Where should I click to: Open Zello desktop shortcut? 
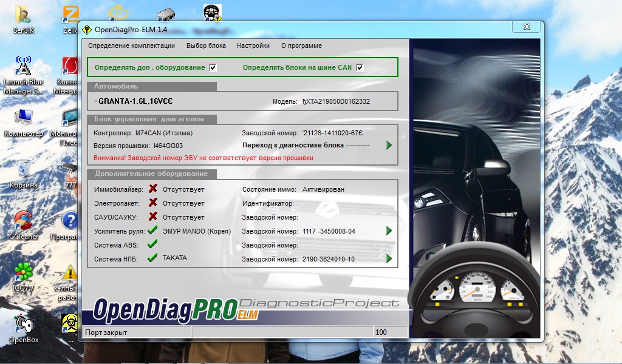coord(70,19)
